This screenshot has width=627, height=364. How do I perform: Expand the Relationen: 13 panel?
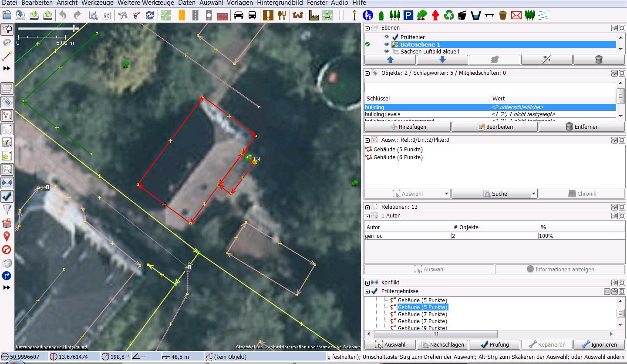point(367,207)
